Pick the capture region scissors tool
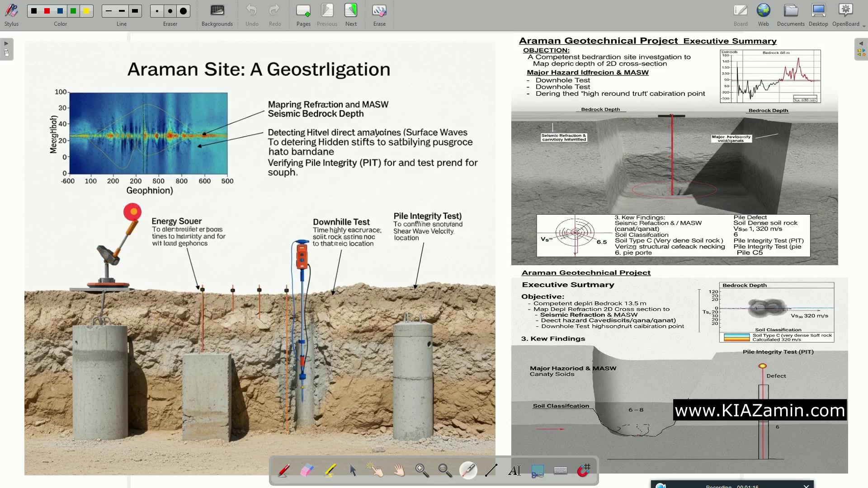Image resolution: width=868 pixels, height=488 pixels. [538, 470]
